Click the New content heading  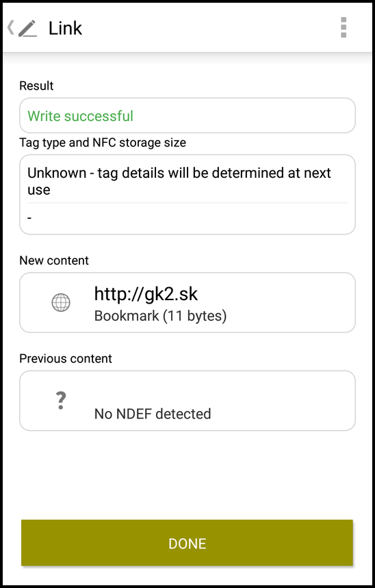click(54, 260)
